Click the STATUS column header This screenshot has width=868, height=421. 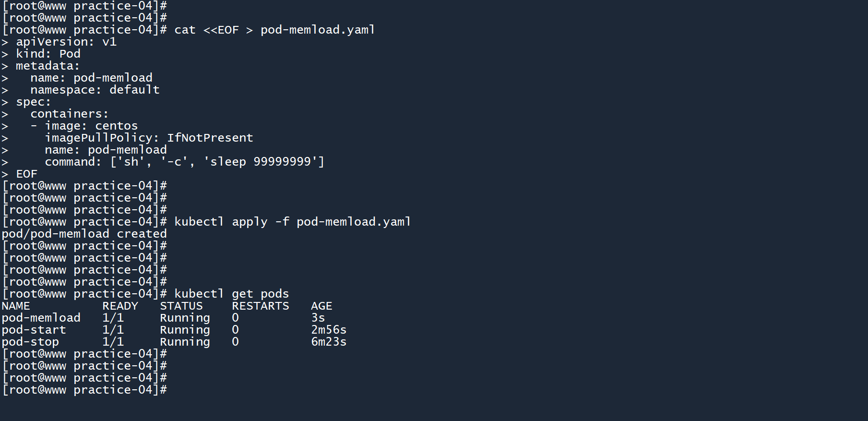point(181,306)
